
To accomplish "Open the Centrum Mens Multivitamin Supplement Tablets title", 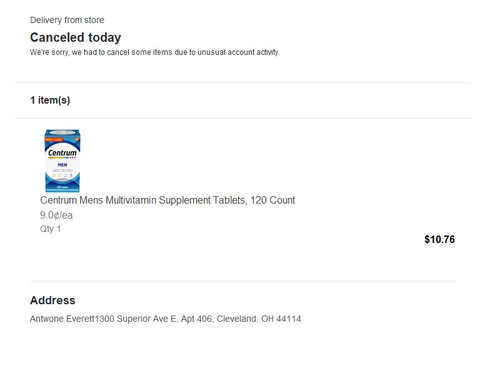I will (x=167, y=200).
